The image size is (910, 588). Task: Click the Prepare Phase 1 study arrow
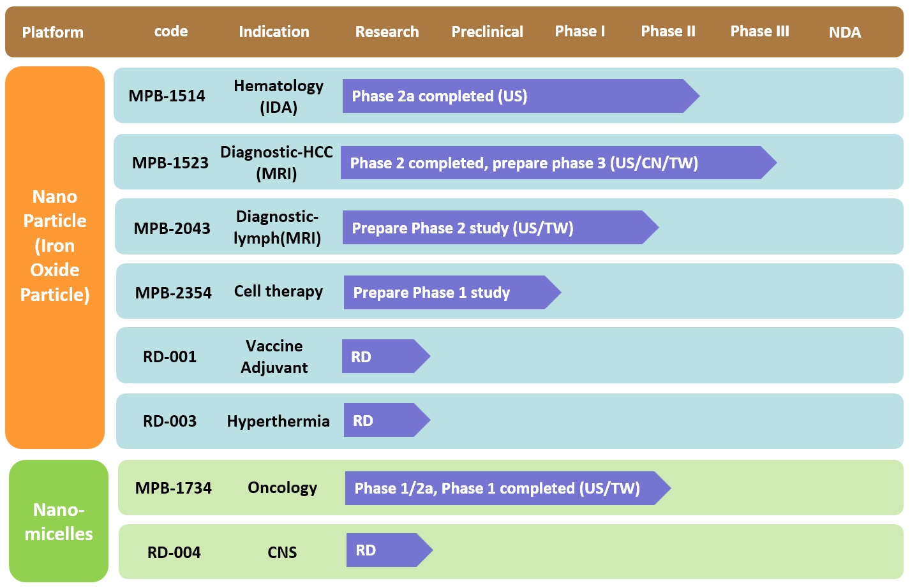[x=452, y=292]
